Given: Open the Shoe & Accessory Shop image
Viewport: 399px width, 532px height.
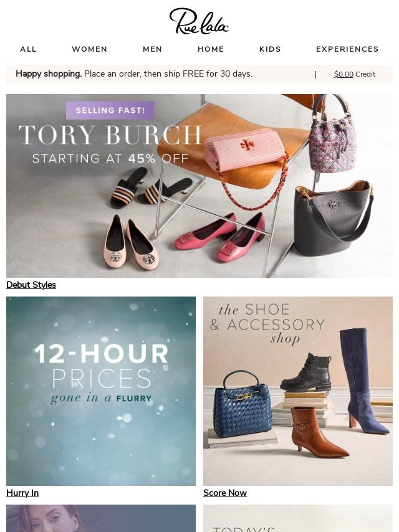Looking at the screenshot, I should (x=298, y=391).
